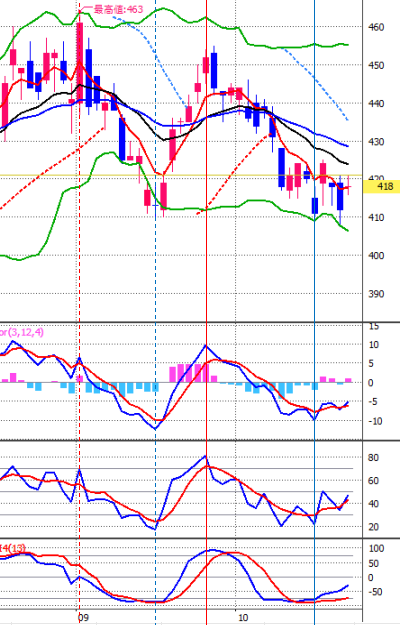Click the 410 price axis label
400x625 pixels.
pos(376,218)
